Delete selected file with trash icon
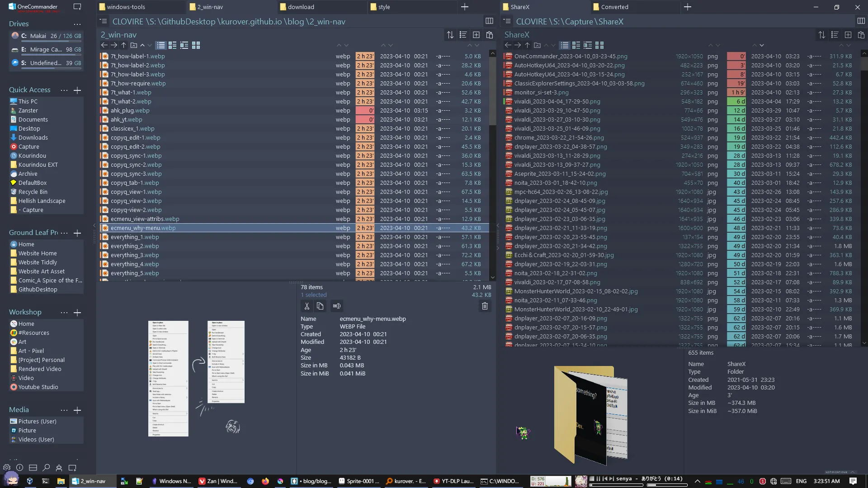Viewport: 868px width, 488px height. pyautogui.click(x=485, y=306)
